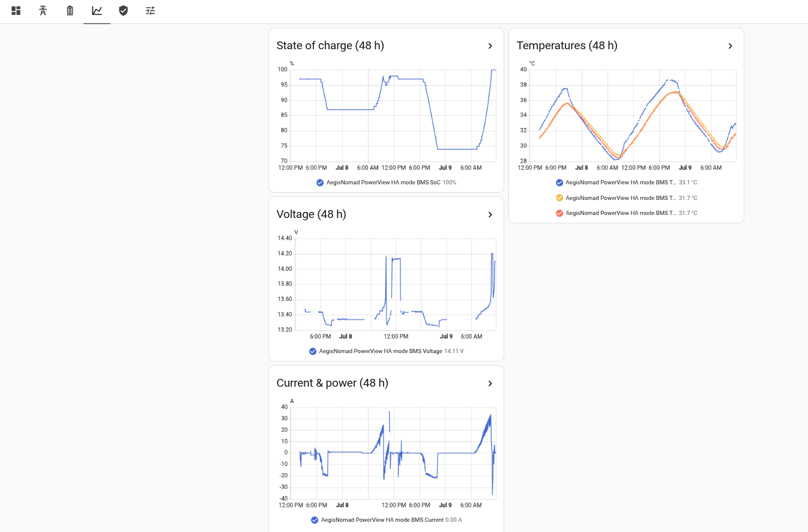Click inside the Temperatures graph
Viewport: 808px width, 532px height.
[x=632, y=116]
